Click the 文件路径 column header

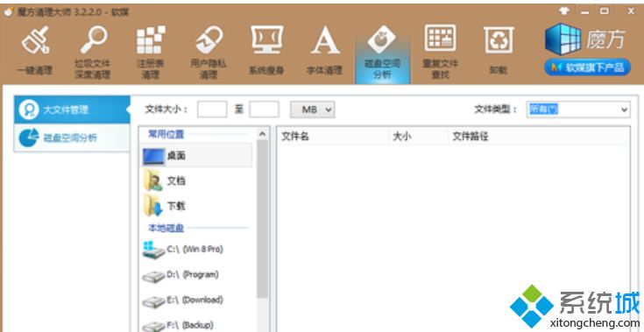(538, 137)
